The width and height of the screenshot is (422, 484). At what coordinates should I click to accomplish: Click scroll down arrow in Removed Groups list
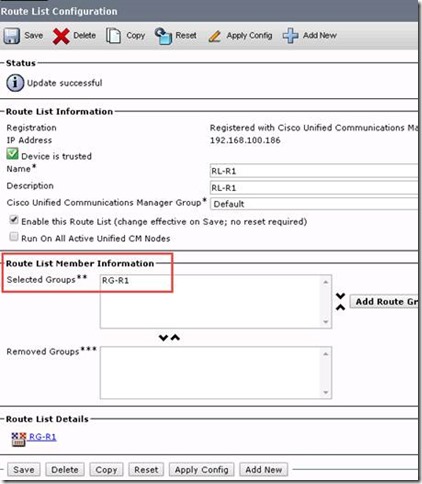326,392
